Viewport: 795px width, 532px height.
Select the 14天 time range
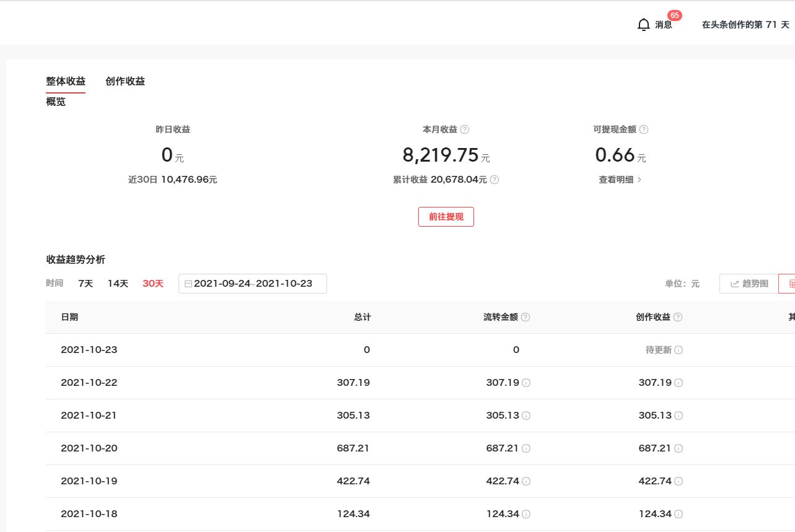[x=118, y=284]
